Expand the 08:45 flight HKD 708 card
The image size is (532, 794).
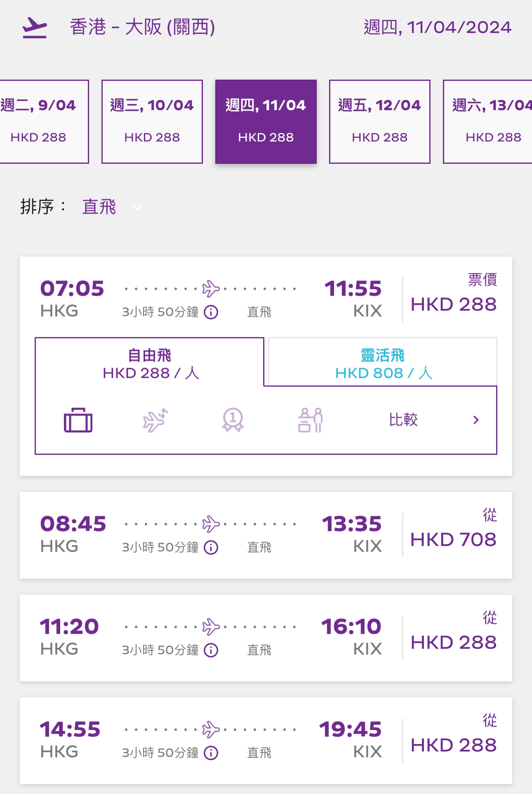266,535
